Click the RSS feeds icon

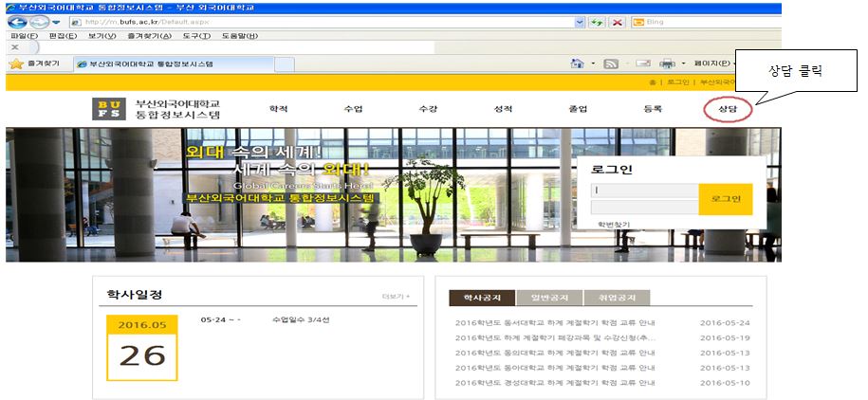(x=611, y=64)
